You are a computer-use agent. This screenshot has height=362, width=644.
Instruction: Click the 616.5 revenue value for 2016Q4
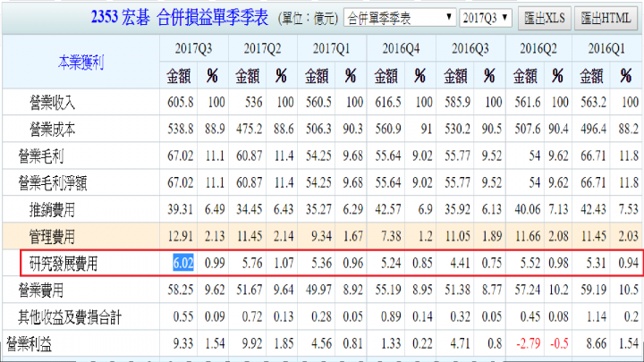(x=387, y=102)
